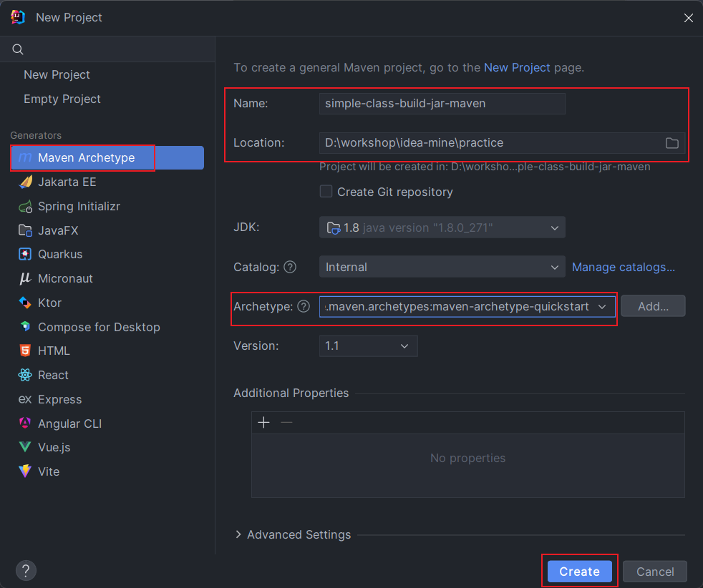Click the Add... archetype button

click(x=652, y=306)
